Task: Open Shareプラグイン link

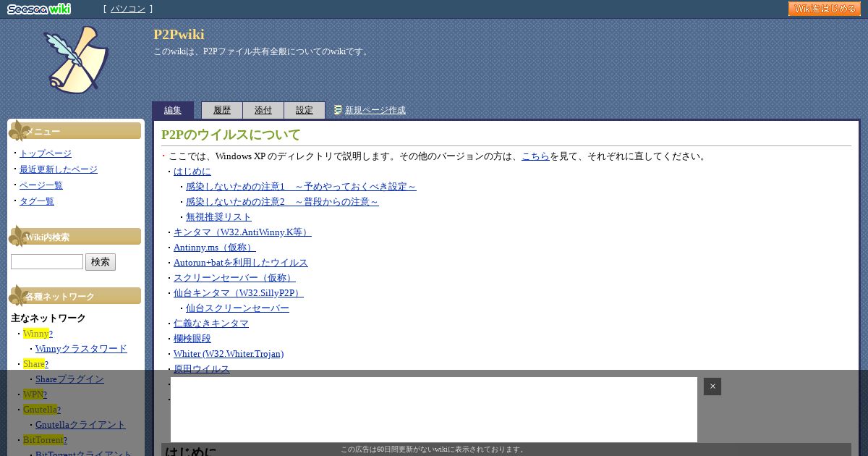Action: (69, 379)
